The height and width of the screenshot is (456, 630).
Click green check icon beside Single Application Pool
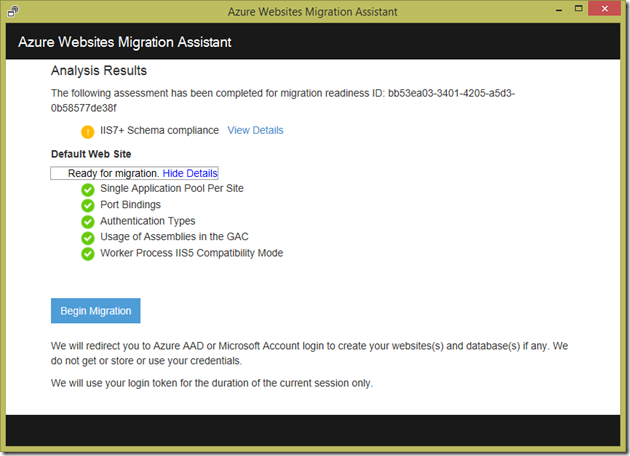point(88,190)
